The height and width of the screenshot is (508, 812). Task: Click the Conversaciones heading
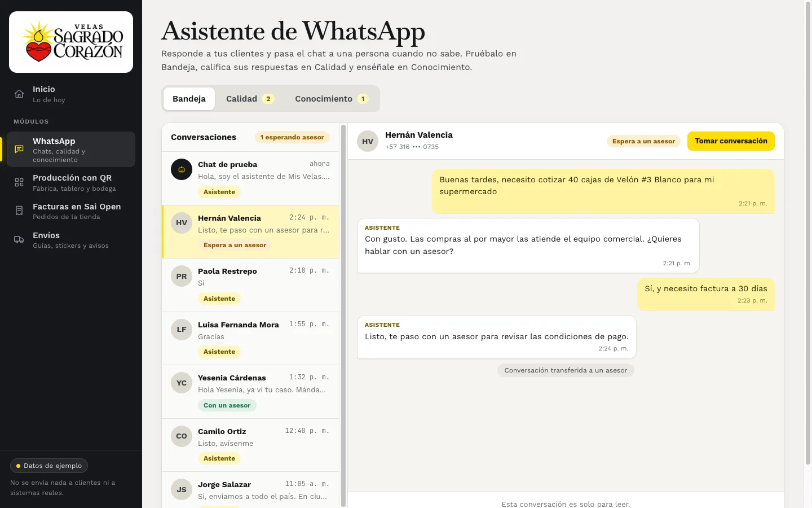point(204,137)
